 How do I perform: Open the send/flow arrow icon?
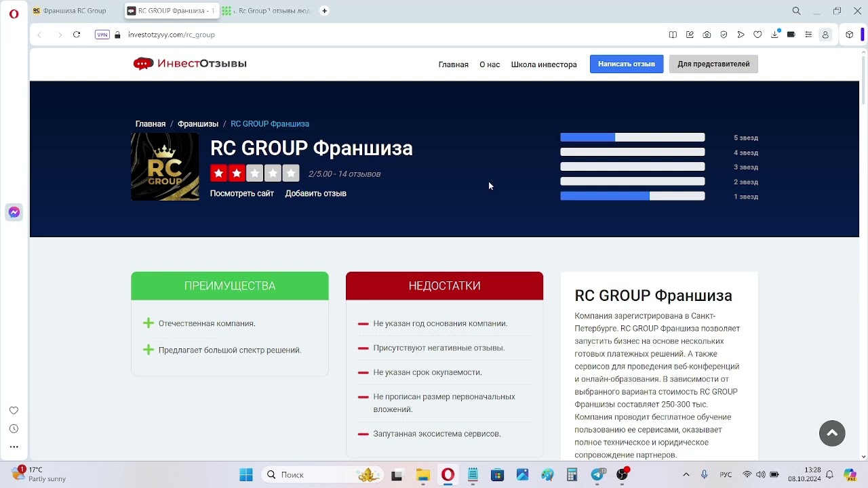[x=741, y=35]
